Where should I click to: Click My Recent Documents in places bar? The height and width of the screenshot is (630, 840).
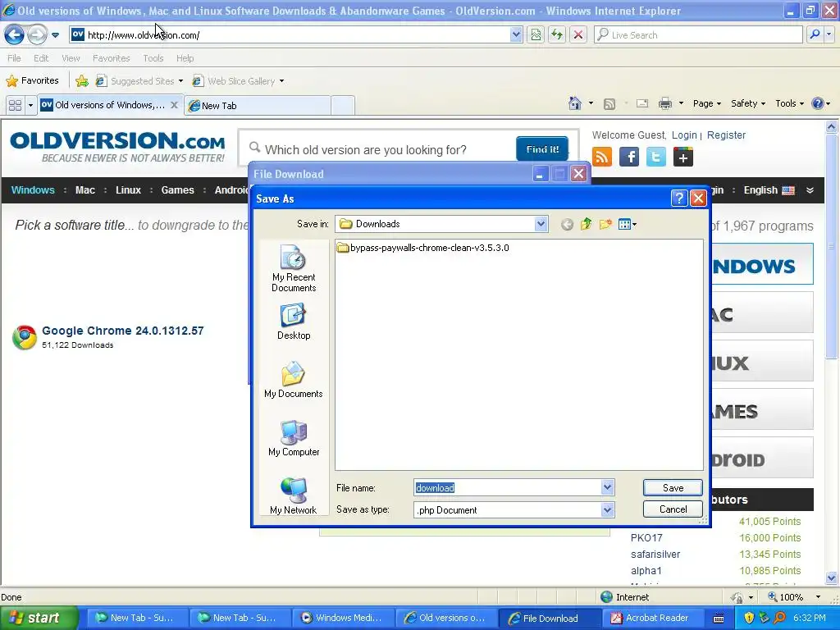pos(294,268)
